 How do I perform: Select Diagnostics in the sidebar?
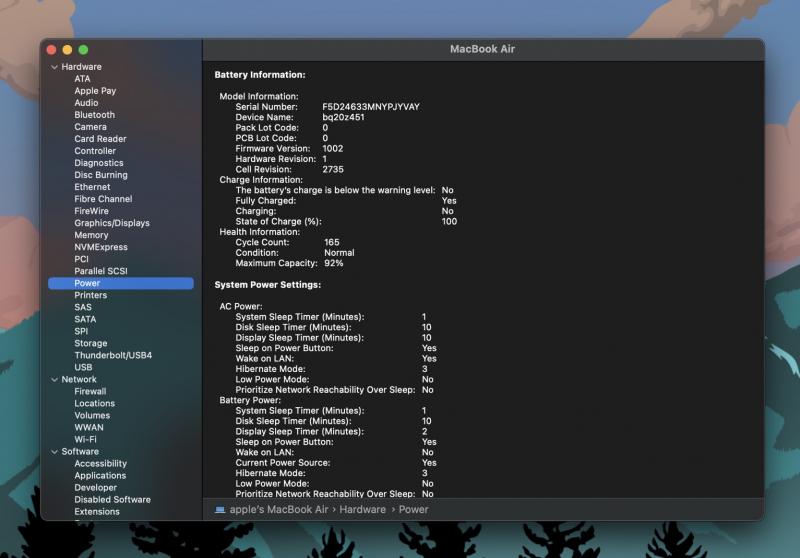[98, 163]
